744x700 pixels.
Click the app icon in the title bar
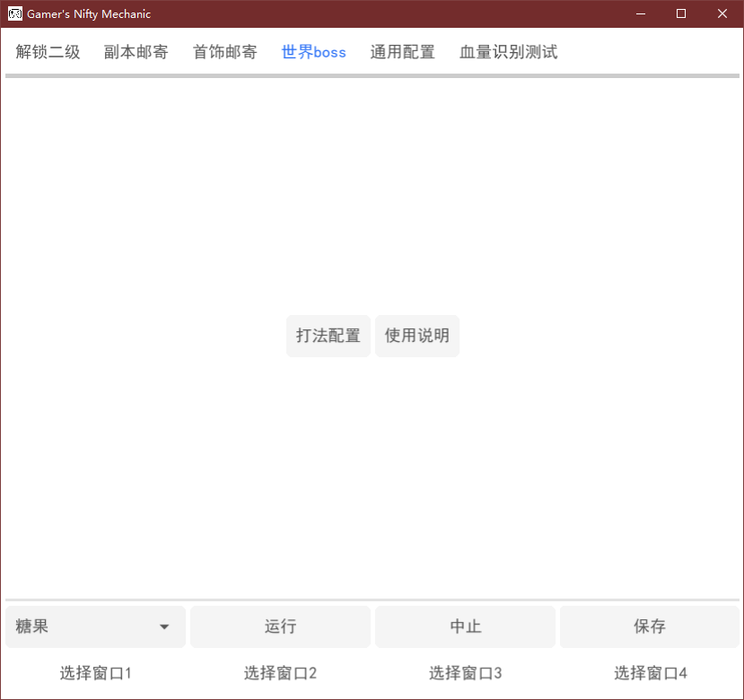point(15,13)
